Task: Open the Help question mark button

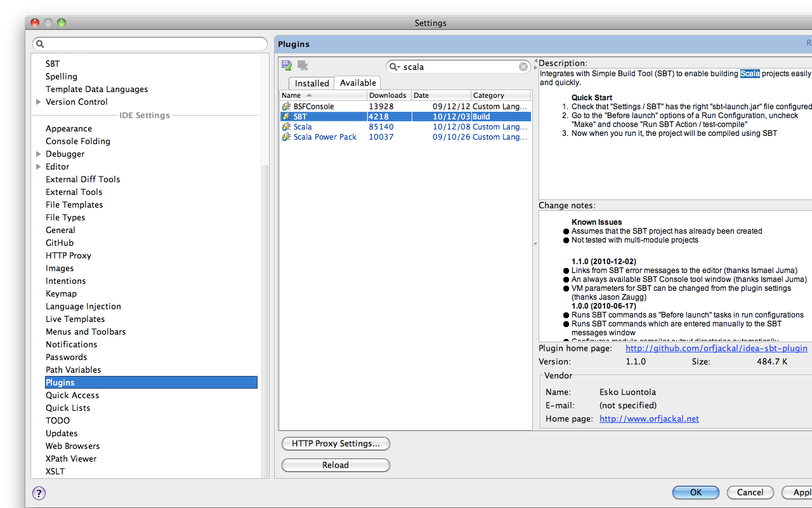Action: (39, 493)
